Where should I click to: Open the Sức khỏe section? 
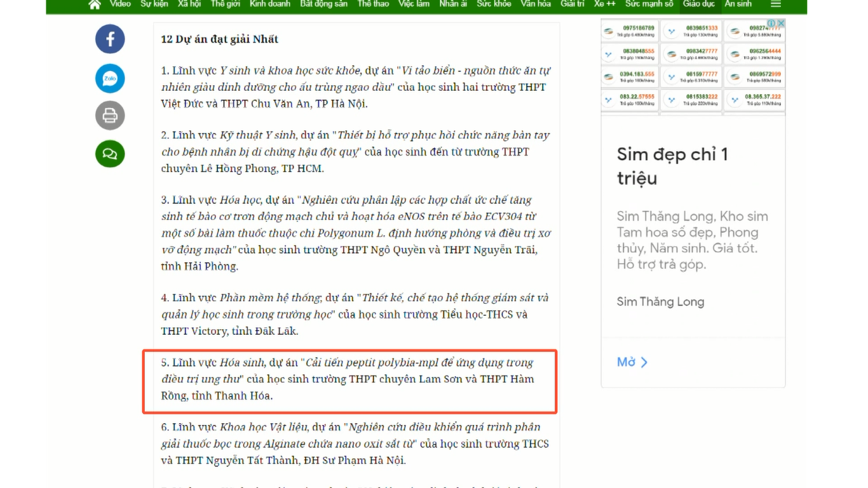pyautogui.click(x=494, y=4)
